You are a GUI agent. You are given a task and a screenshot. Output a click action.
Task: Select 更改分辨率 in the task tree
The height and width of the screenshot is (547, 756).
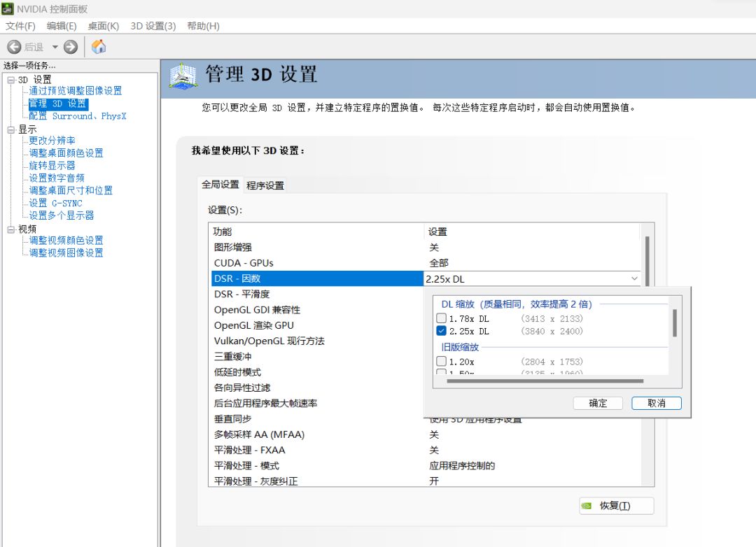pyautogui.click(x=52, y=141)
